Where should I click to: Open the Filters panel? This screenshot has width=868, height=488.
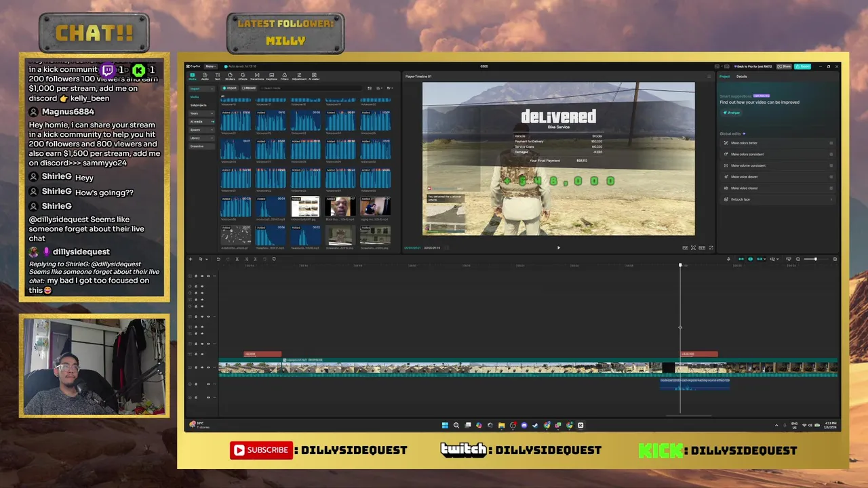pyautogui.click(x=285, y=77)
